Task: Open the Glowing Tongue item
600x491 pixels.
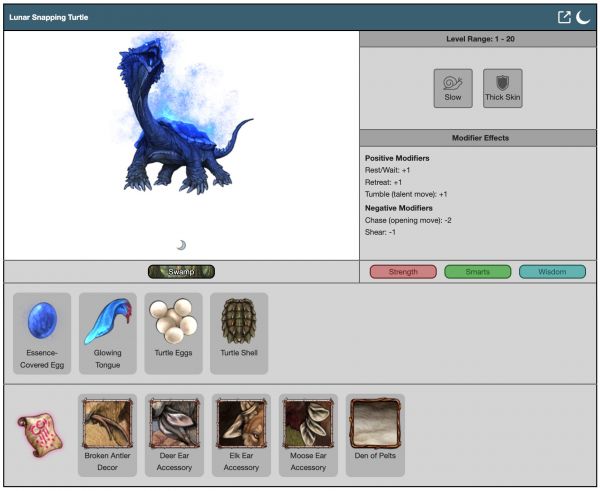Action: (107, 333)
